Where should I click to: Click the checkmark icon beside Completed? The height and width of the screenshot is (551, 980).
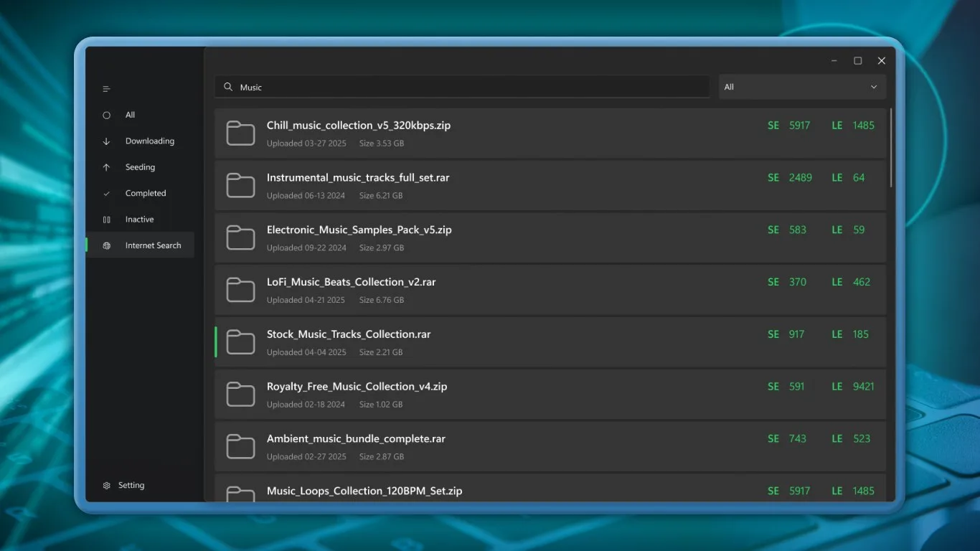(x=106, y=194)
